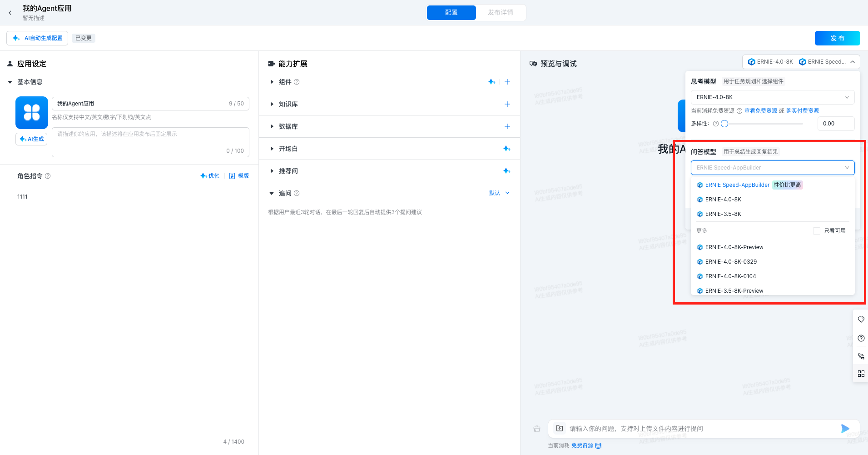The image size is (868, 455).
Task: Expand the 开场白 section
Action: coord(272,149)
